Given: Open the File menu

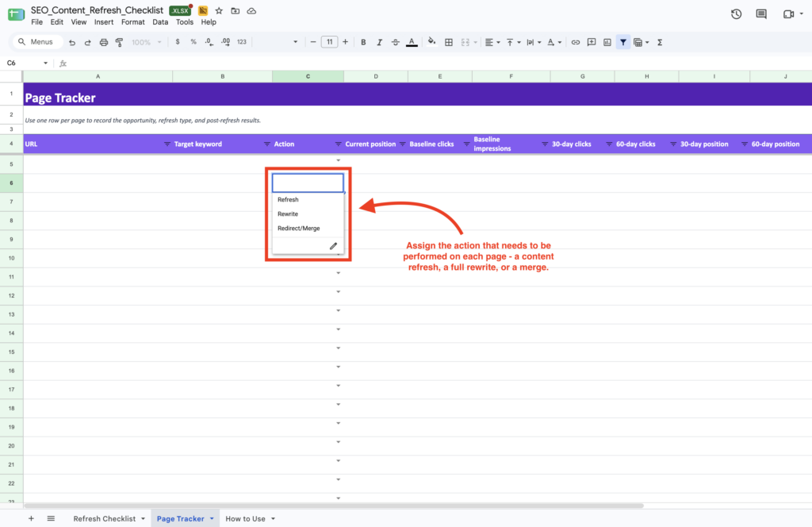Looking at the screenshot, I should coord(36,21).
